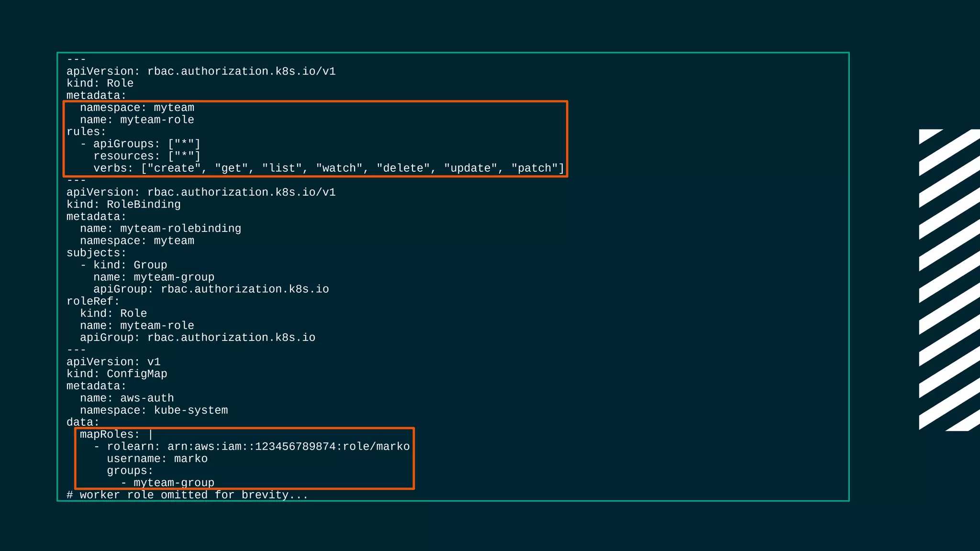Click the 'groups:' line
Viewport: 980px width, 551px height.
(130, 471)
